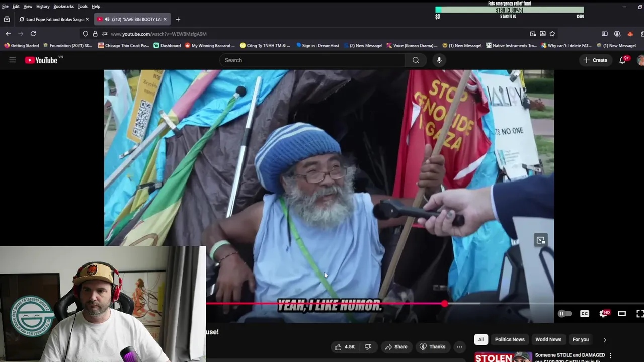Show more filter chips with the arrow
The height and width of the screenshot is (362, 644).
click(605, 340)
